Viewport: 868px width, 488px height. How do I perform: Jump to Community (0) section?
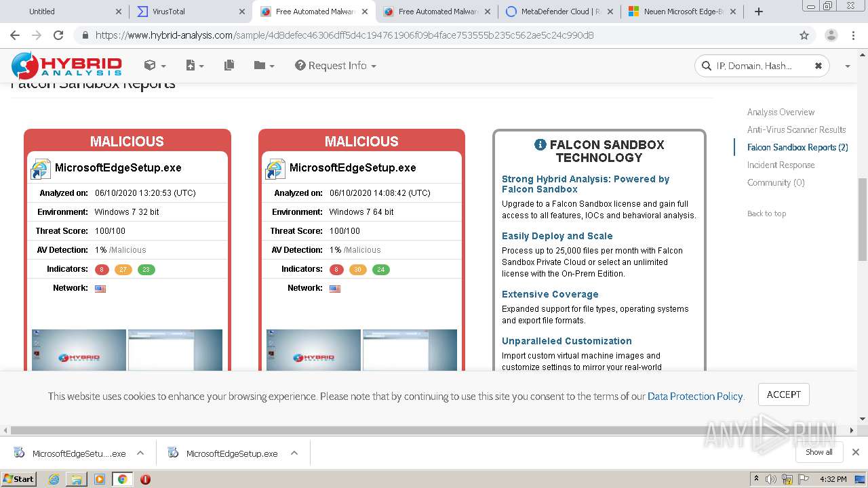[x=776, y=182]
